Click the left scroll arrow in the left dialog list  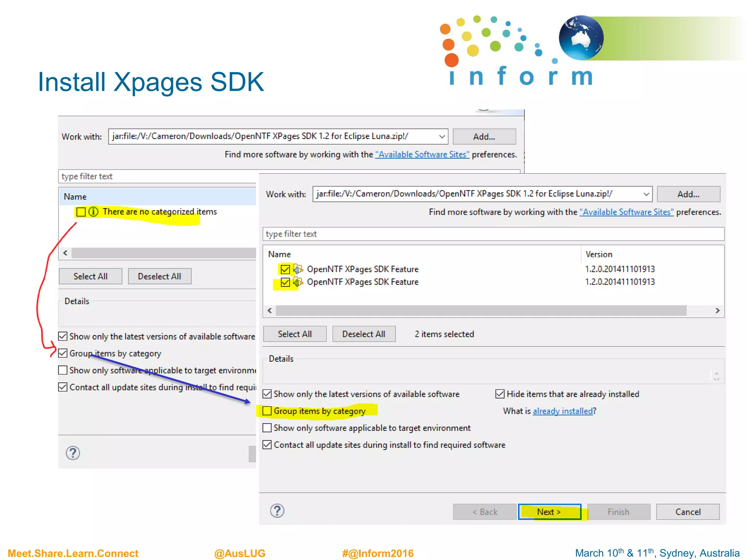(65, 253)
